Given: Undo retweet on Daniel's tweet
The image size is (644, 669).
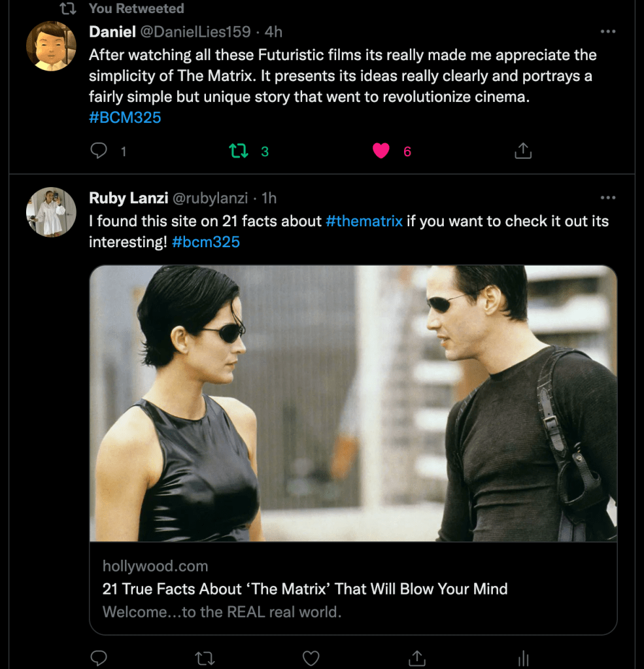Looking at the screenshot, I should [x=239, y=151].
